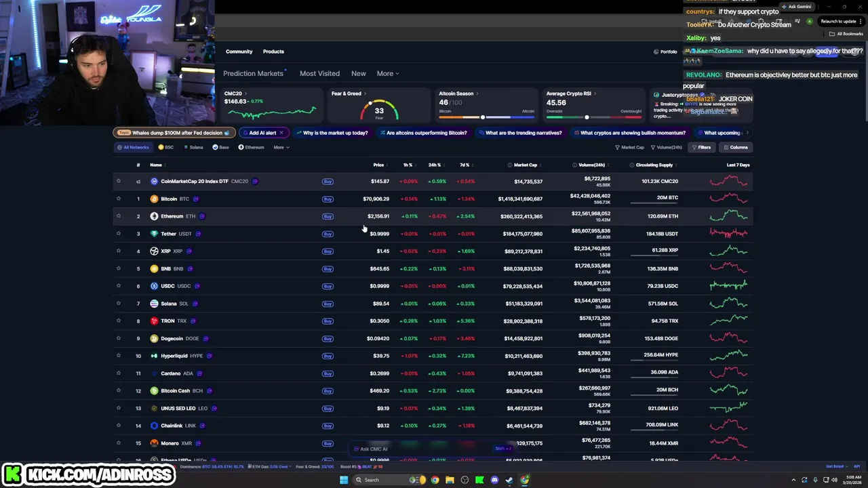Click the Chainlink coin logo icon
This screenshot has width=868, height=488.
click(154, 426)
